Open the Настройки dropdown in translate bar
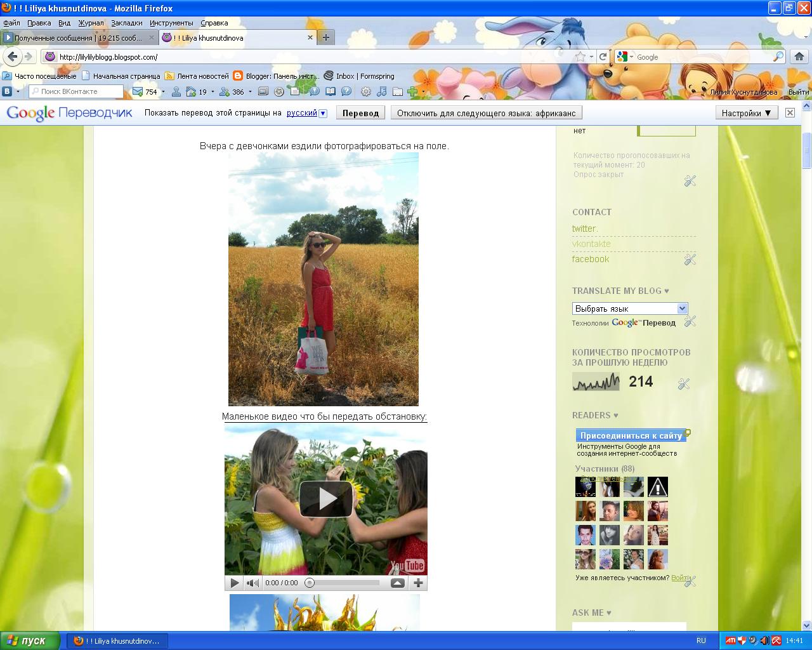812x650 pixels. pos(746,113)
